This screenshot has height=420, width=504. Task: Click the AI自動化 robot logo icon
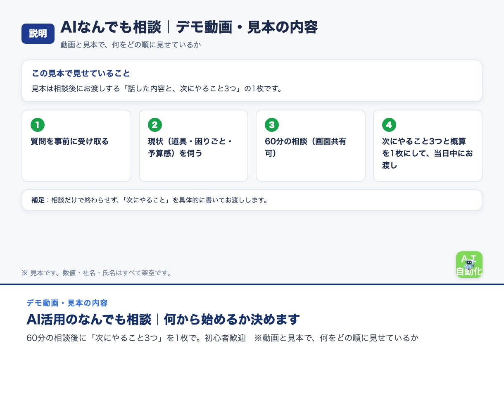coord(469,265)
